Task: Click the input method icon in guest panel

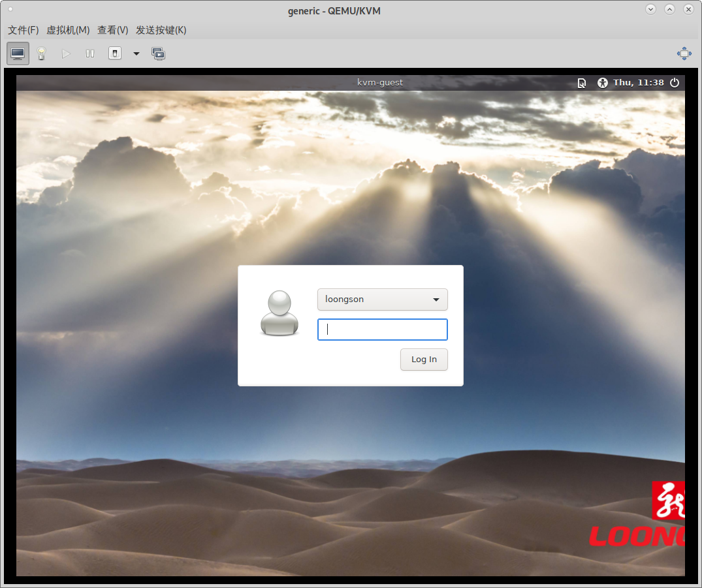Action: tap(581, 83)
